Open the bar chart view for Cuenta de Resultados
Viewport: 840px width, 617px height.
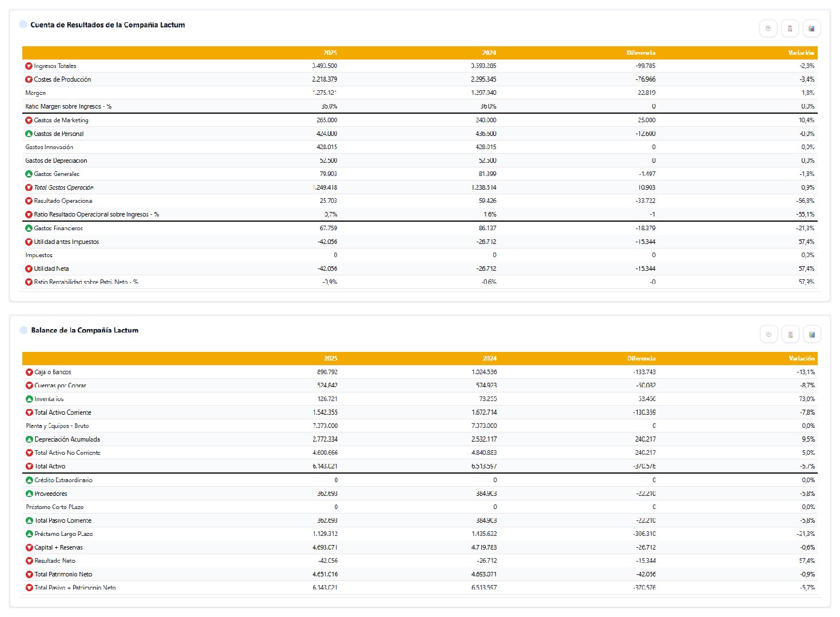point(811,29)
